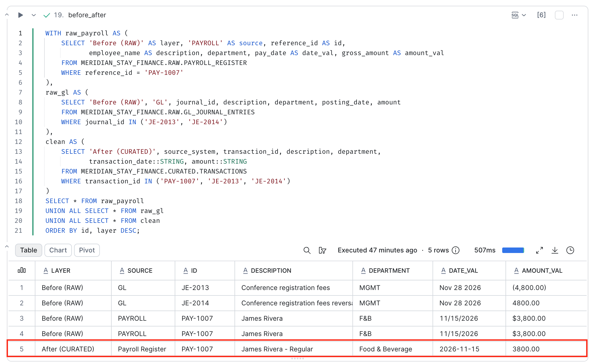
Task: Select the AMOUNT_VAL column header
Action: pos(546,271)
